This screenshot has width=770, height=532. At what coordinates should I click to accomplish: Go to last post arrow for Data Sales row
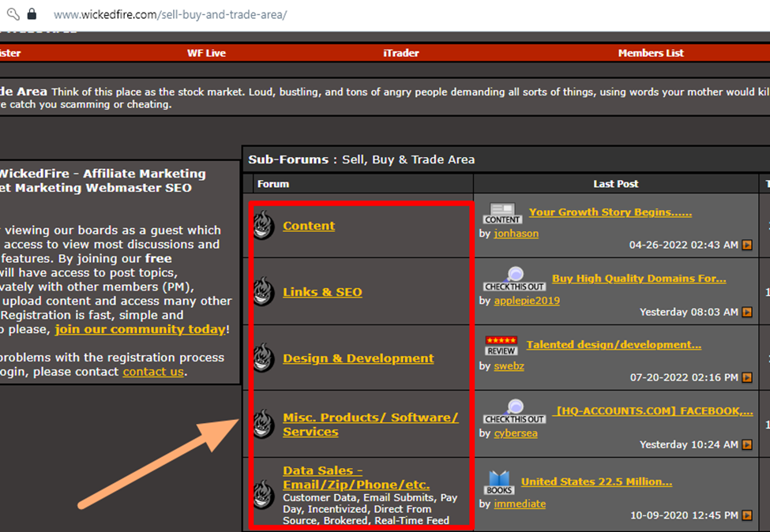pos(747,516)
